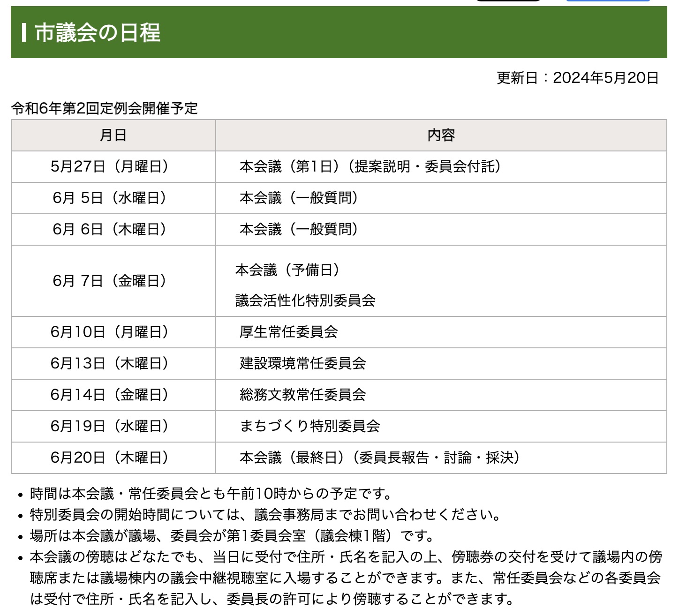The width and height of the screenshot is (679, 616).
Task: Select the 6月14日（金曜日） date cell
Action: 113,395
